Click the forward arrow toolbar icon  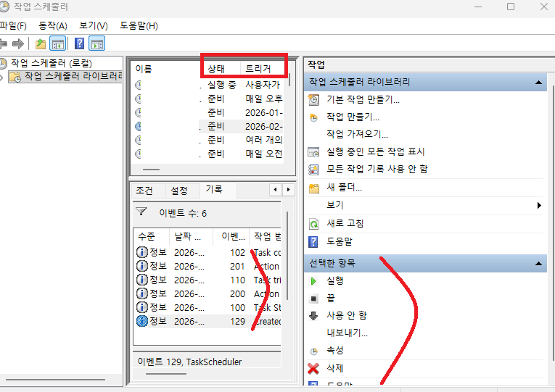[18, 44]
